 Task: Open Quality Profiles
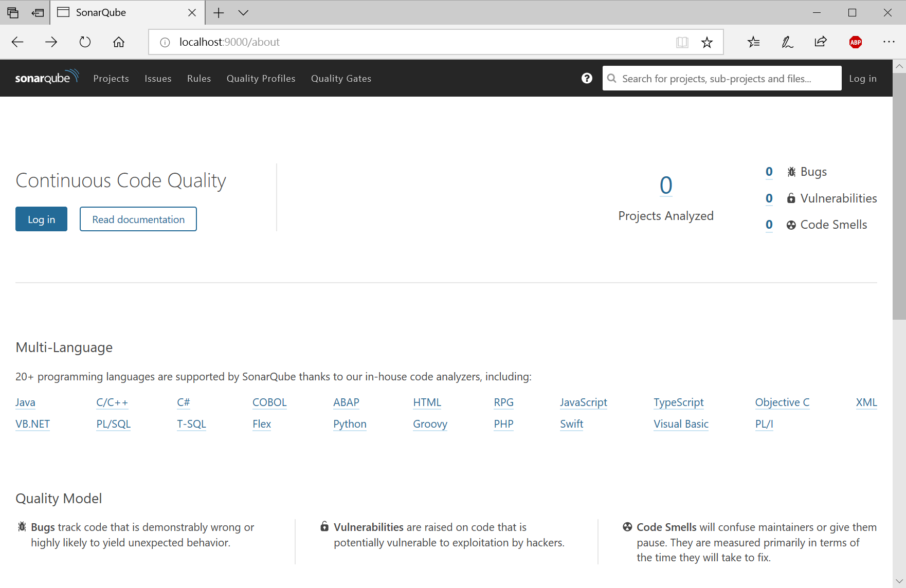tap(261, 78)
